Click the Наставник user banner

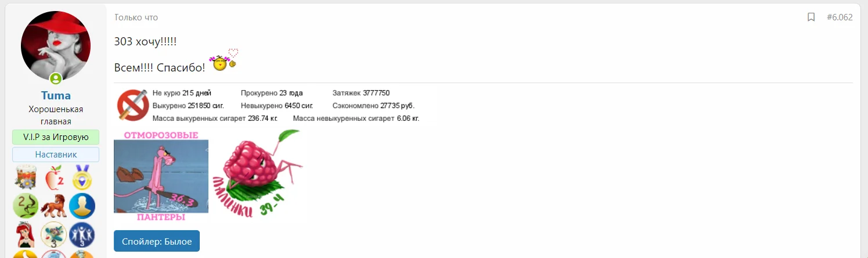click(56, 155)
